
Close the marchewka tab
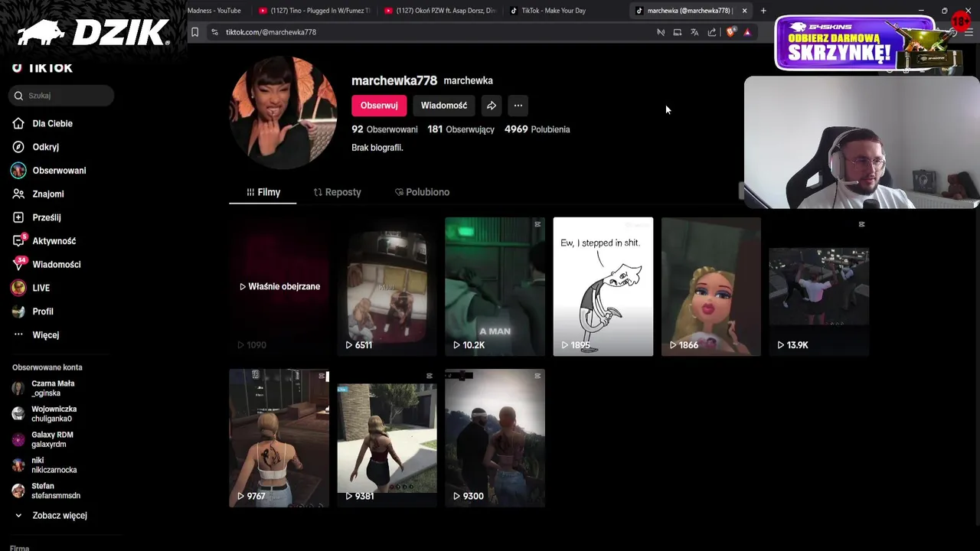(744, 11)
